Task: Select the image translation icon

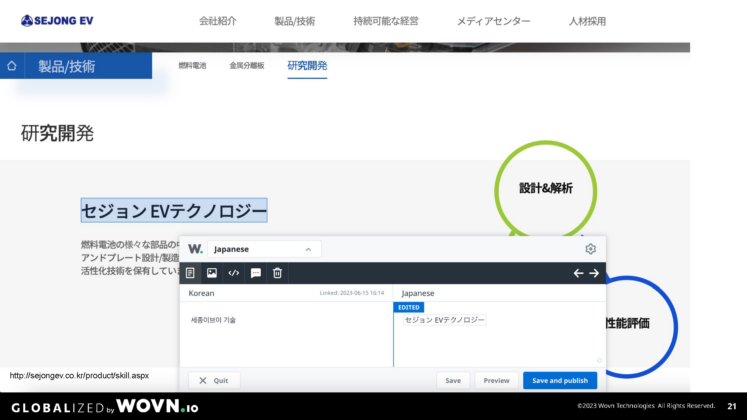Action: [212, 273]
